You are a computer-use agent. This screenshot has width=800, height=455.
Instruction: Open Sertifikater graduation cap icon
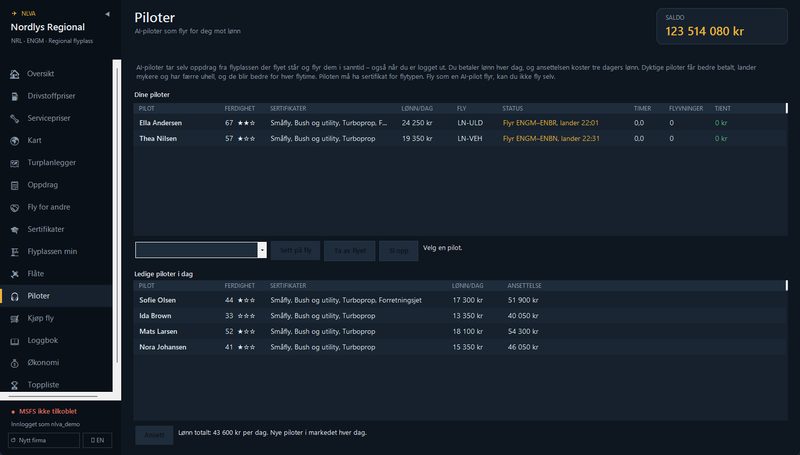click(15, 230)
